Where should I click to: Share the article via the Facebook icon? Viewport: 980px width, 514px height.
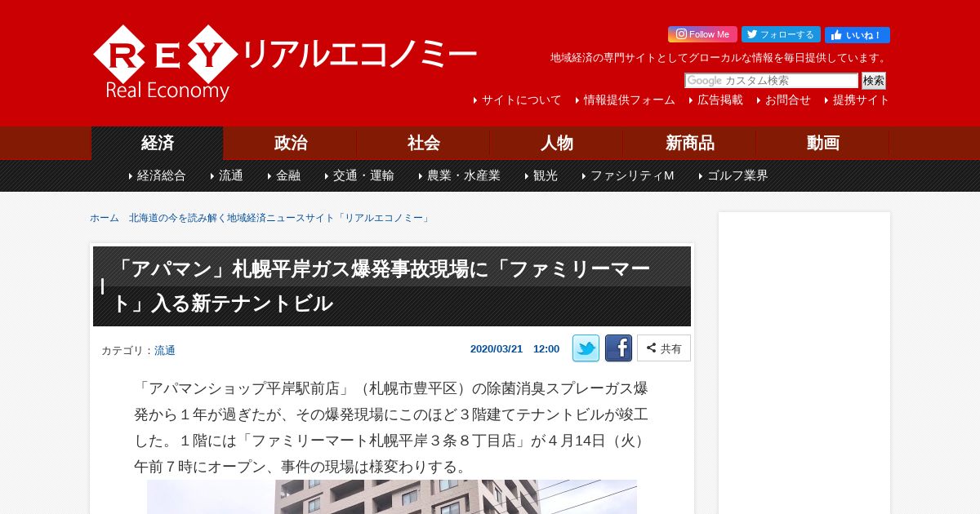pyautogui.click(x=618, y=348)
